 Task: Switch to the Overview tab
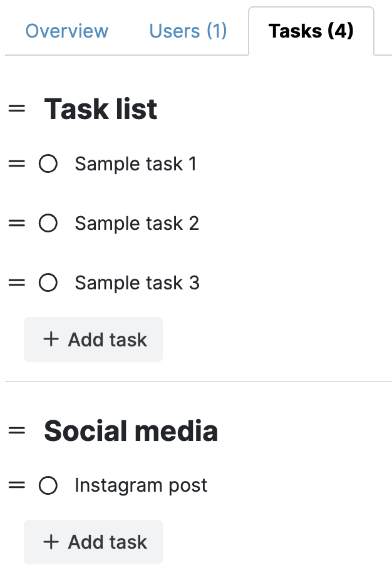click(x=67, y=31)
